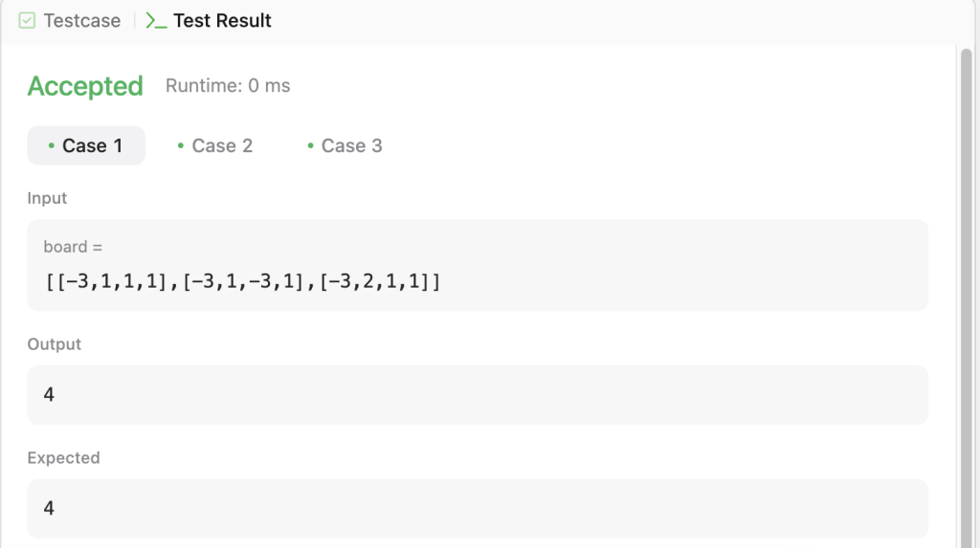View the Case 2 result
The image size is (980, 548).
point(215,145)
